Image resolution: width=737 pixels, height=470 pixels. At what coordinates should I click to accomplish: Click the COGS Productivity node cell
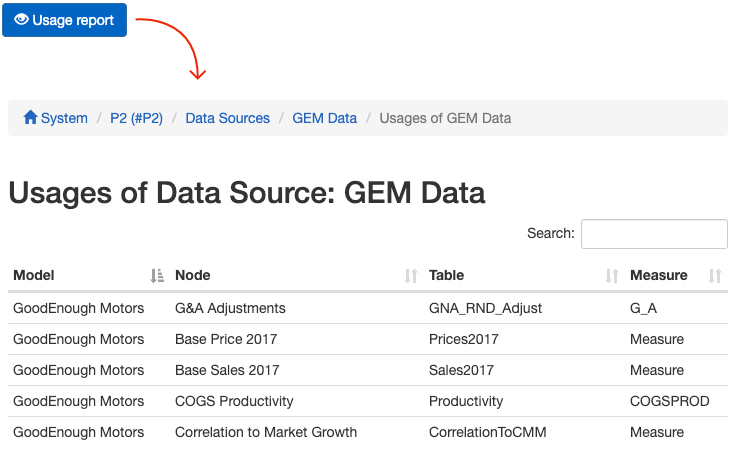pyautogui.click(x=234, y=401)
